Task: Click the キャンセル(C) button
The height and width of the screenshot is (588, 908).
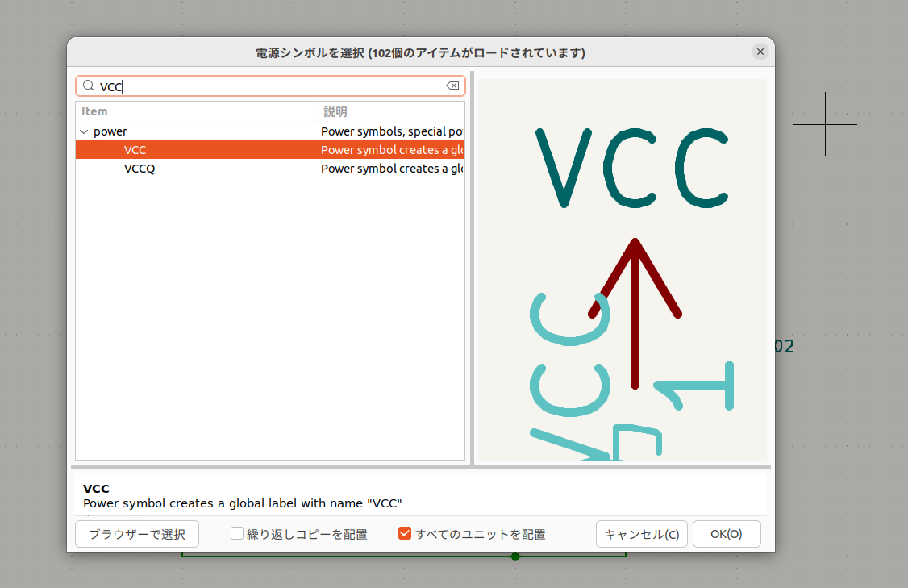Action: click(x=641, y=534)
